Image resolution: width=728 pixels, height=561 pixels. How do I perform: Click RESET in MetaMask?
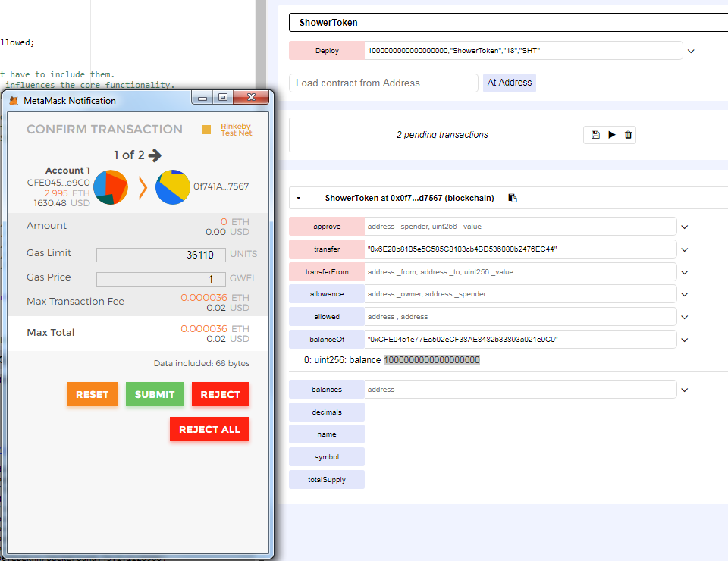93,394
